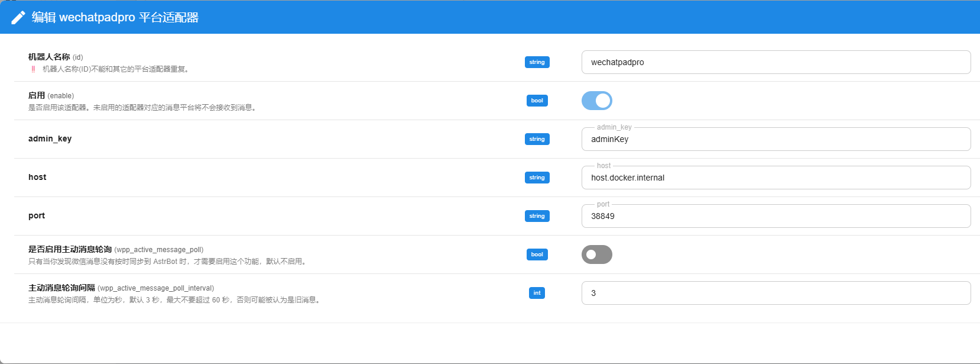Click the string badge in port row
The height and width of the screenshot is (364, 980).
(537, 216)
